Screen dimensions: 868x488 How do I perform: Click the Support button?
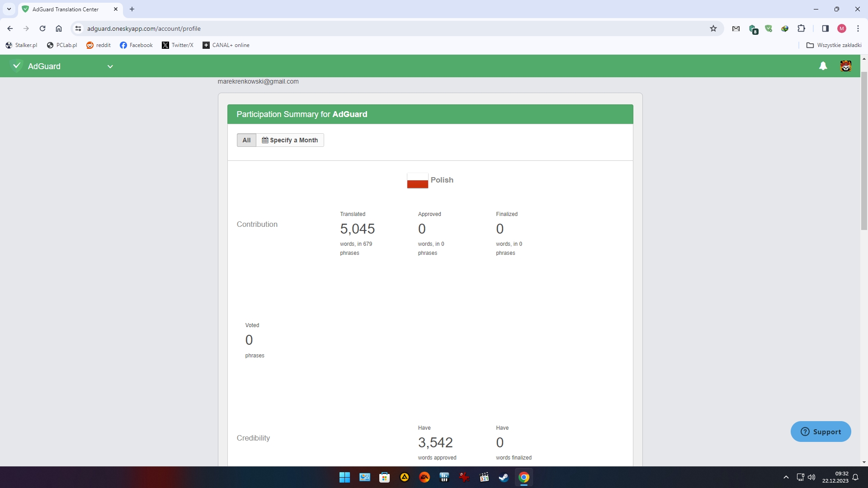click(x=821, y=432)
